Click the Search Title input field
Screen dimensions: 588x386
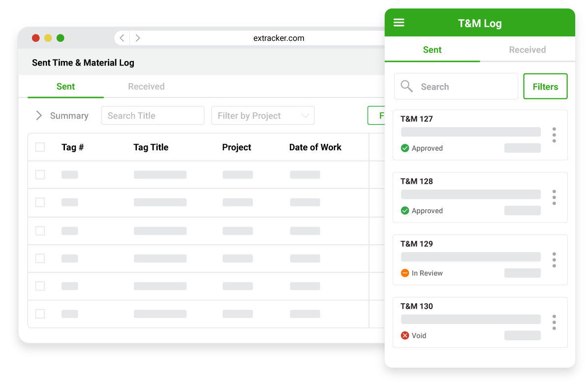(x=153, y=116)
